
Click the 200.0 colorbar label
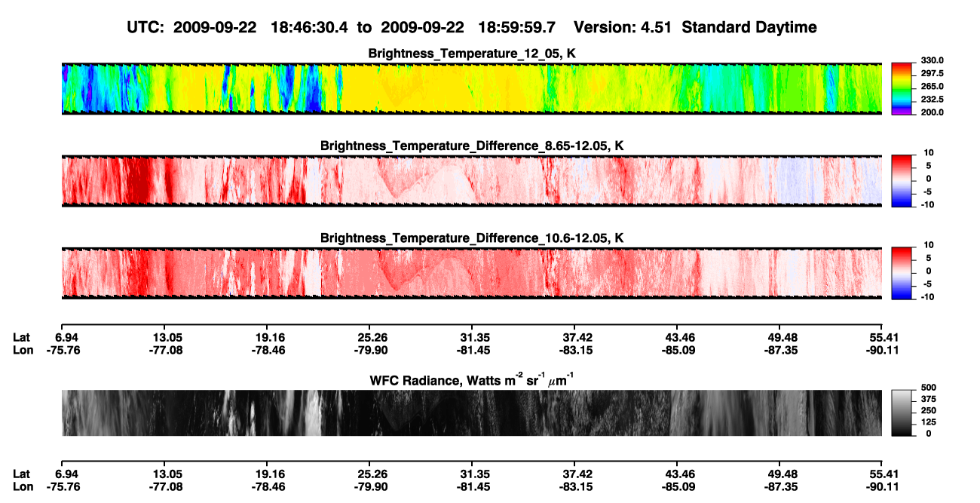932,112
